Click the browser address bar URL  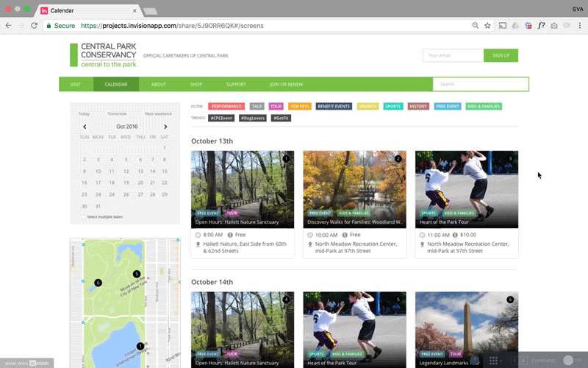[x=172, y=26]
